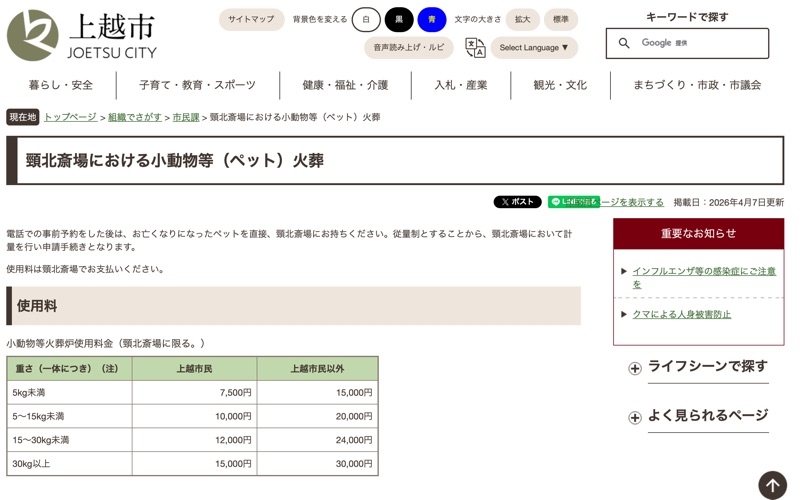
Task: Expand the ライフシーンで探す section
Action: pyautogui.click(x=708, y=366)
